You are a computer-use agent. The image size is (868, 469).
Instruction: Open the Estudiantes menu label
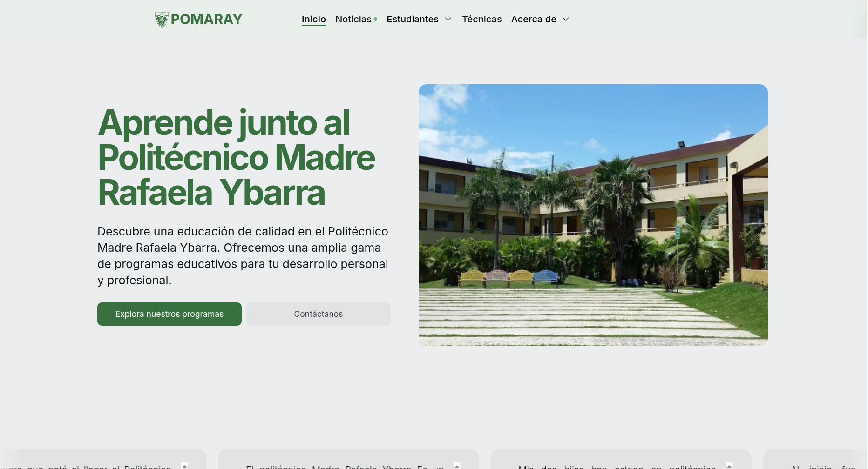412,19
